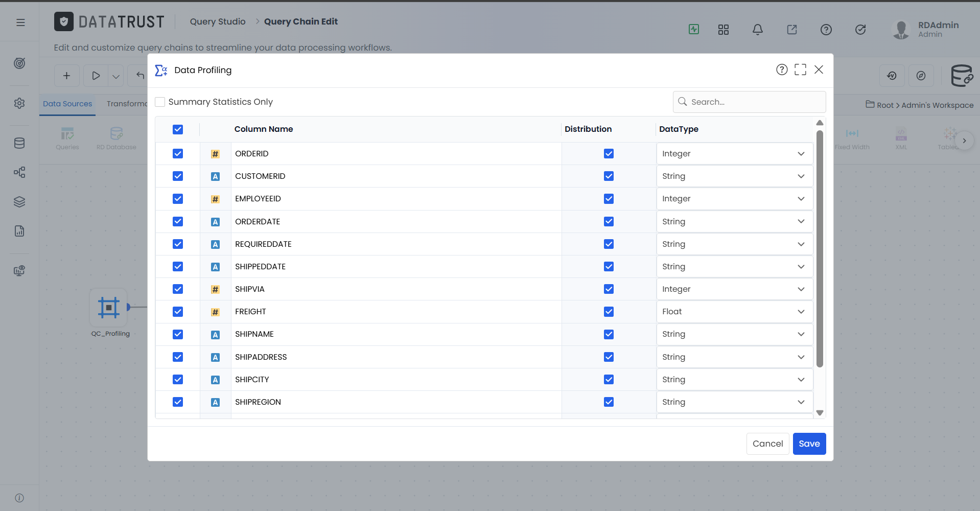Switch to the Data Sources tab
Viewport: 980px width, 511px height.
coord(67,104)
